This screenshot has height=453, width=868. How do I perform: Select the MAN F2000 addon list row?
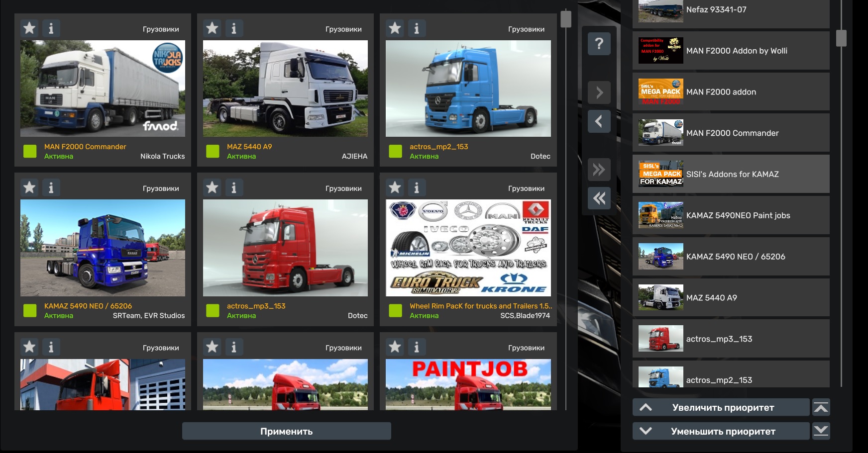(x=731, y=92)
